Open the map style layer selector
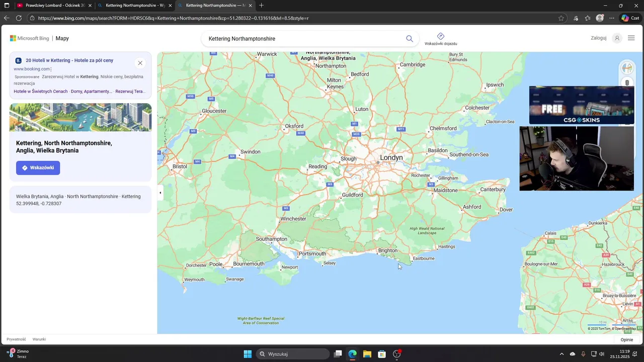Image resolution: width=644 pixels, height=362 pixels. [x=627, y=68]
